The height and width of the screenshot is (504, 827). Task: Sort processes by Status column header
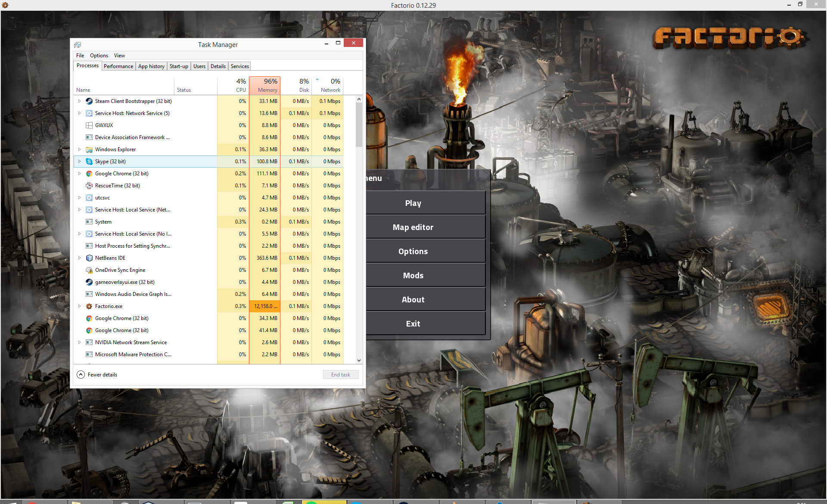[196, 85]
